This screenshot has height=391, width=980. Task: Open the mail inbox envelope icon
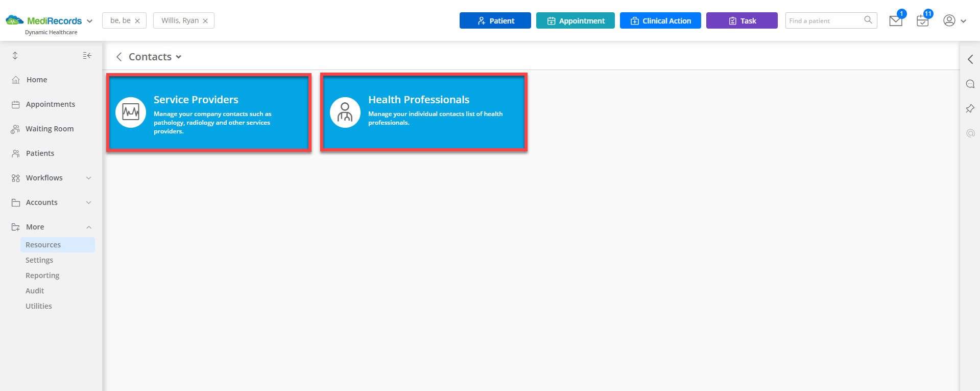click(x=896, y=21)
